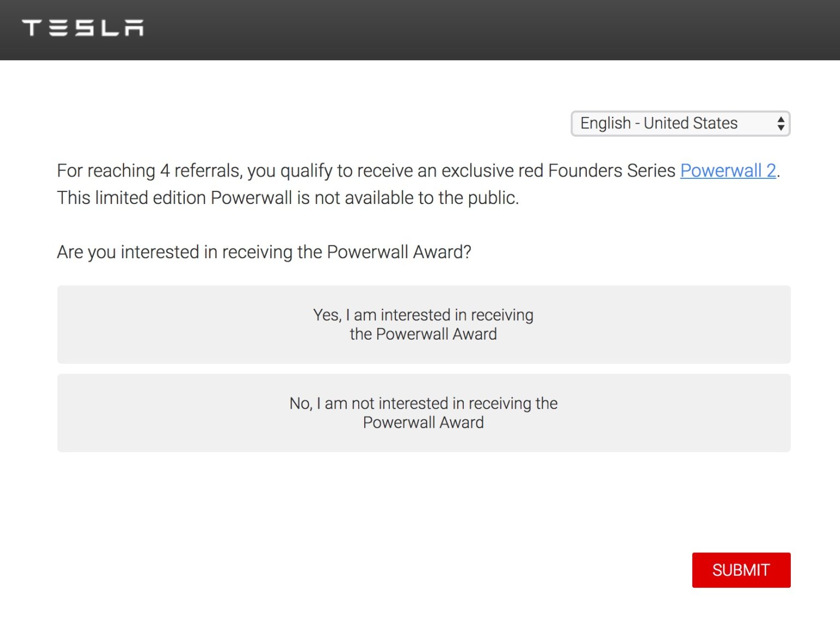Click the Tesla logo in the header
Screen dimensions: 840x636
point(83,28)
